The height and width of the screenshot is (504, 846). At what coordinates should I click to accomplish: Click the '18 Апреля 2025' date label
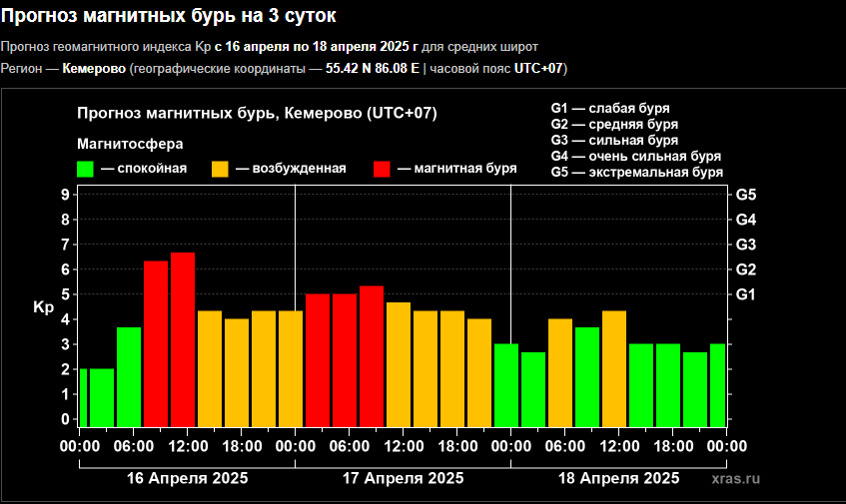pyautogui.click(x=618, y=479)
